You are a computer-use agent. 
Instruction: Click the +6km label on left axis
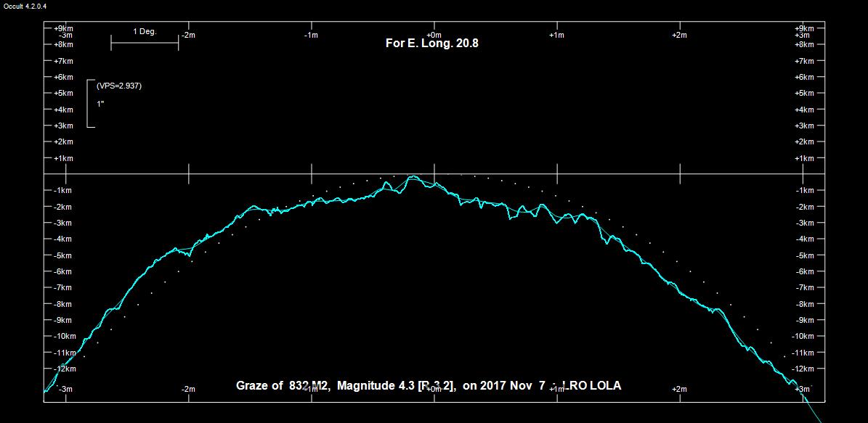[x=64, y=77]
